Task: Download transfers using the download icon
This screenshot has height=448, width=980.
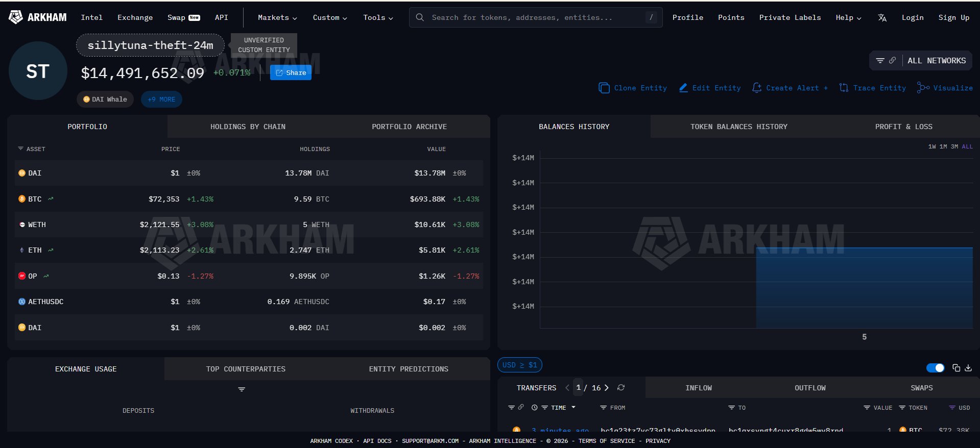Action: point(968,368)
